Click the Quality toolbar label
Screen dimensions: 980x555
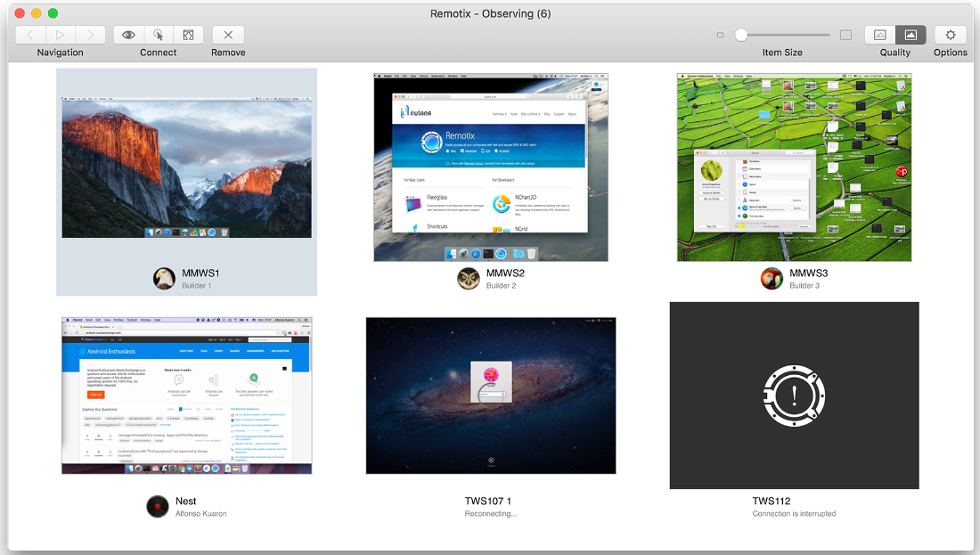coord(895,53)
